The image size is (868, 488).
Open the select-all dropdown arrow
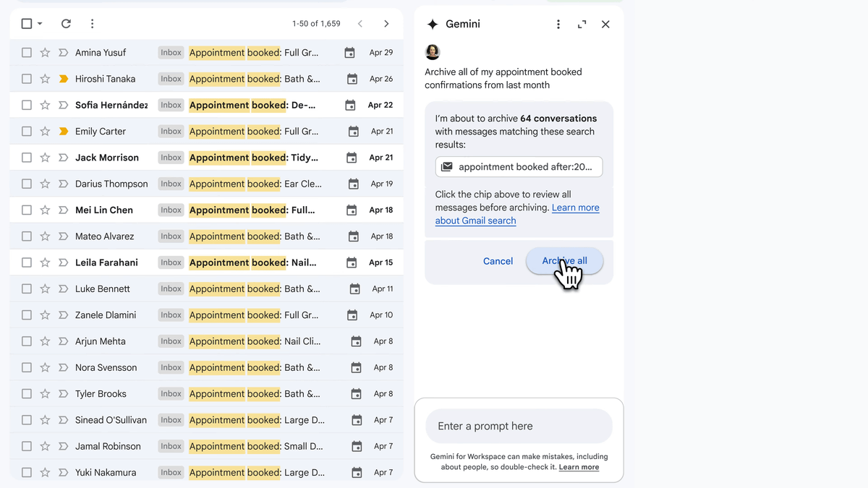click(40, 24)
